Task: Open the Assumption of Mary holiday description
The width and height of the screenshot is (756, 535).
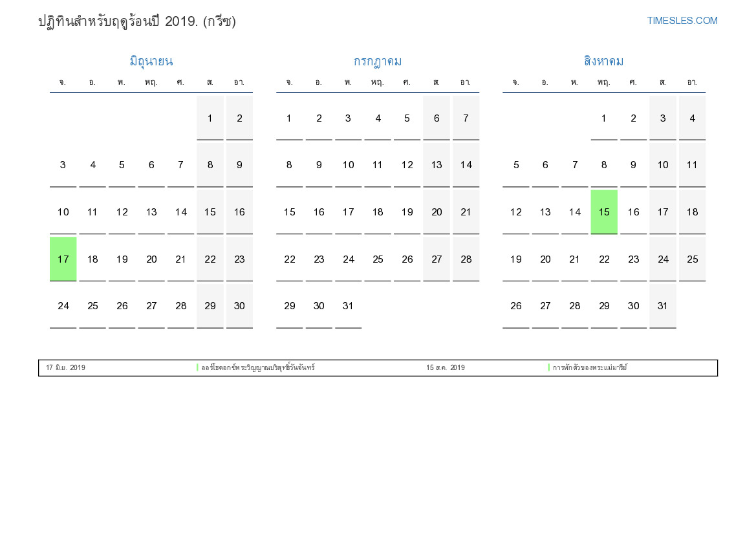Action: click(590, 367)
